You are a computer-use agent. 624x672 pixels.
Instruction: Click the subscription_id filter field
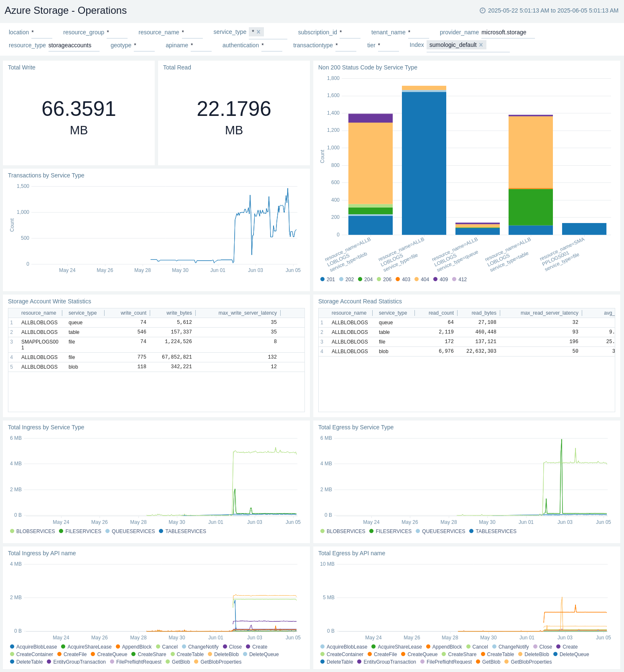pyautogui.click(x=350, y=33)
